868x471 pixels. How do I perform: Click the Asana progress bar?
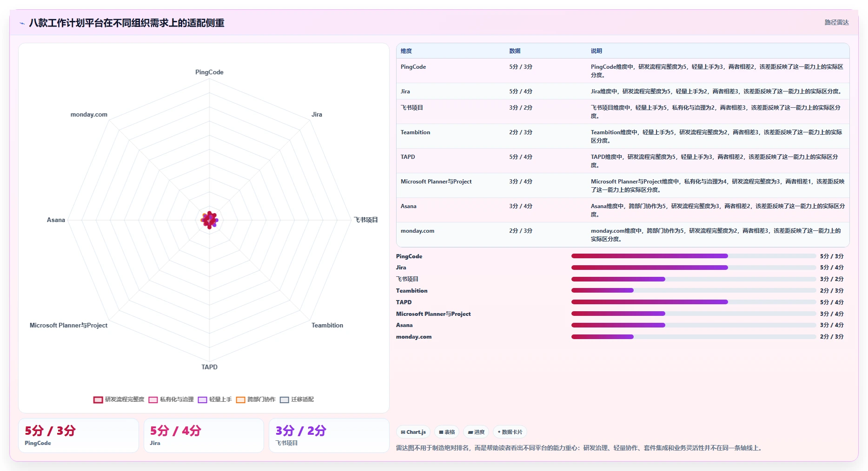[694, 325]
